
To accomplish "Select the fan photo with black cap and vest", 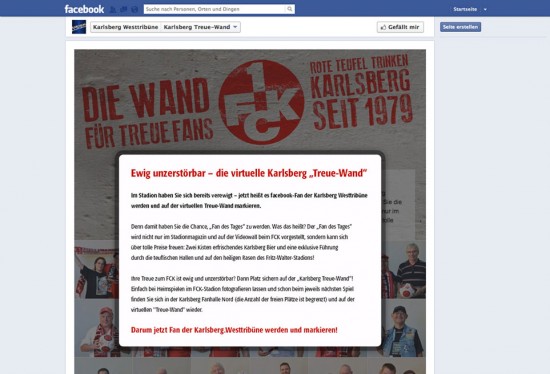I will (x=404, y=328).
